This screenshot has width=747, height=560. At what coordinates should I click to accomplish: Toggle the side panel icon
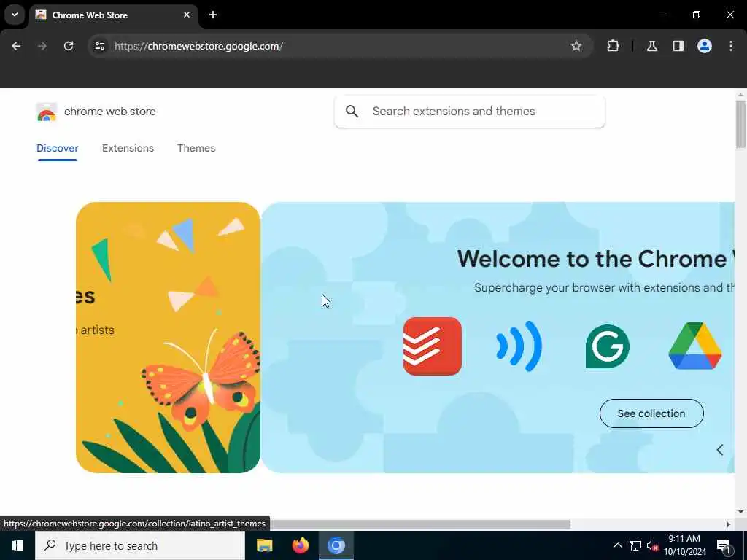point(678,46)
